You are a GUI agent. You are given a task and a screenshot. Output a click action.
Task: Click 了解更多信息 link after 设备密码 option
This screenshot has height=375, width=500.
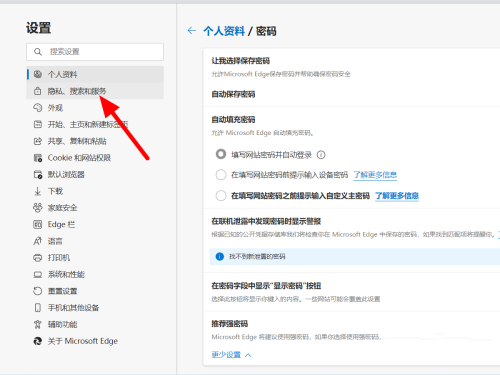tap(375, 175)
